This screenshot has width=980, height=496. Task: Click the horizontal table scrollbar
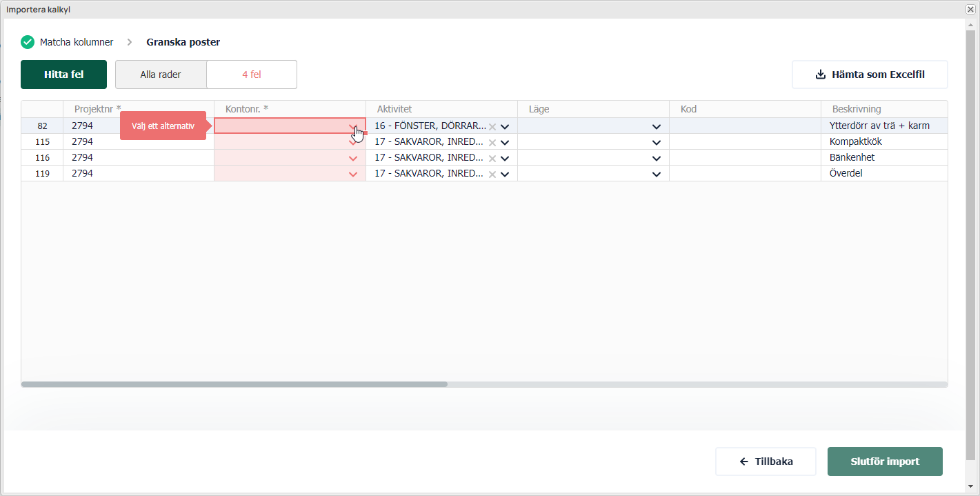pos(234,384)
